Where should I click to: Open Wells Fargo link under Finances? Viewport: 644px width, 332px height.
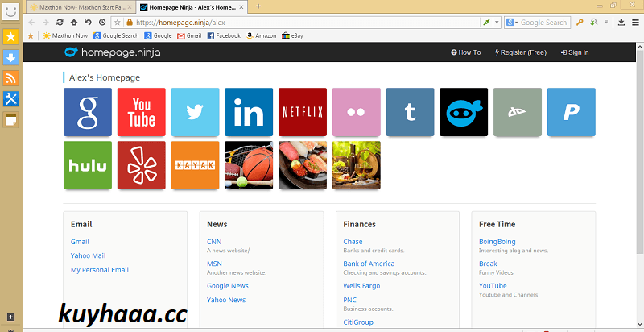361,286
